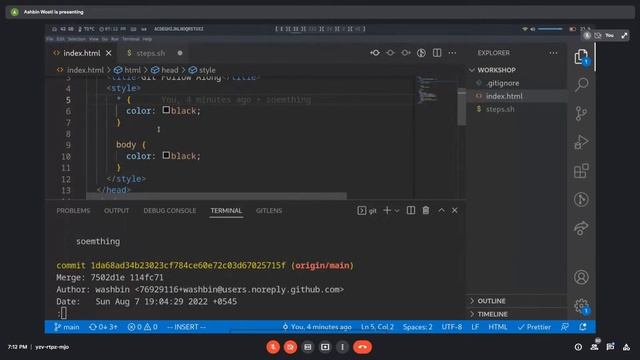Create a new terminal with the plus icon
This screenshot has width=640, height=360.
387,211
